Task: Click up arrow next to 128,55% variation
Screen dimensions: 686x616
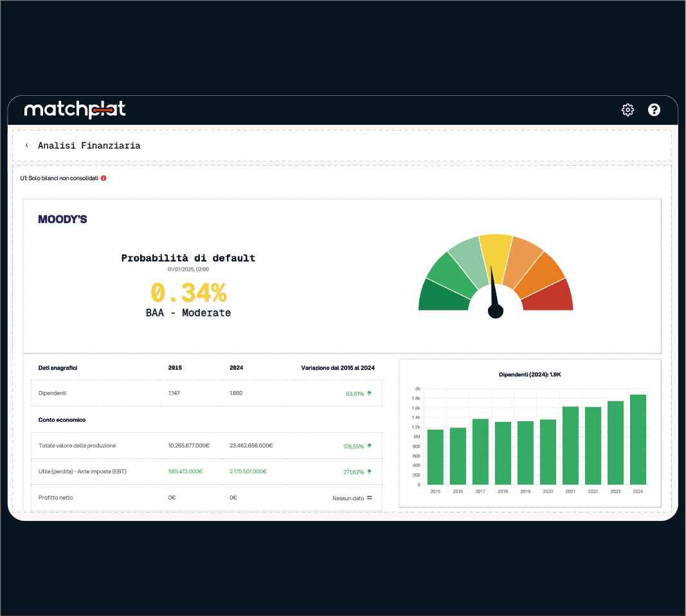Action: tap(370, 446)
